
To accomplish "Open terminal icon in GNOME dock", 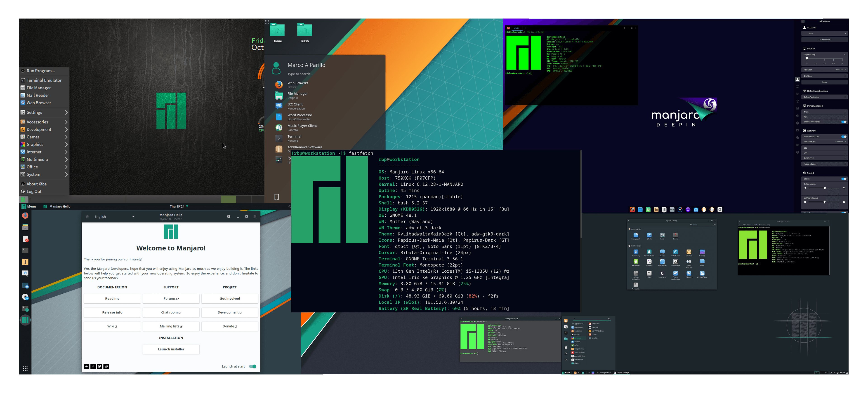I will click(25, 250).
